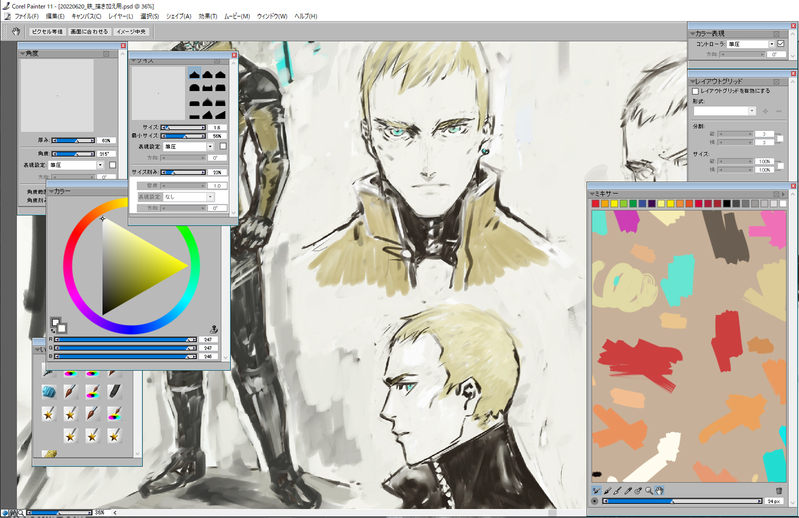The image size is (799, 518).
Task: Select the right-triangle ramp brush tip profile
Action: tap(220, 115)
